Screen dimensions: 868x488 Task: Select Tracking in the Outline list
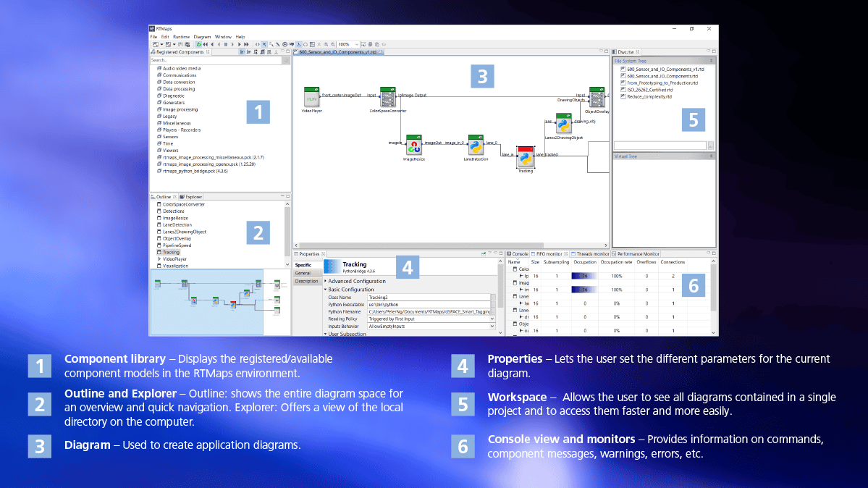tap(168, 252)
